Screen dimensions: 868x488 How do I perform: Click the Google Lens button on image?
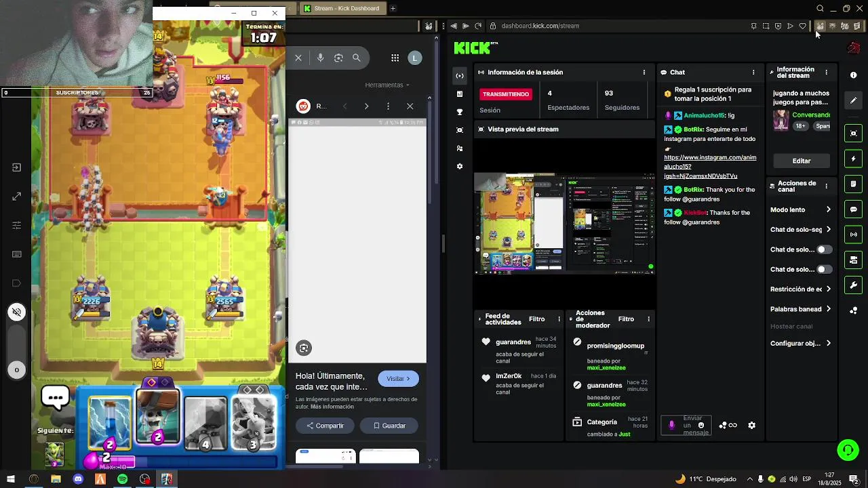pos(304,348)
